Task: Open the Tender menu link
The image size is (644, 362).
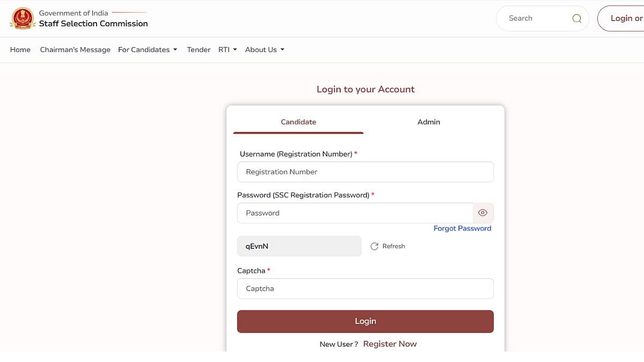Action: pyautogui.click(x=199, y=50)
